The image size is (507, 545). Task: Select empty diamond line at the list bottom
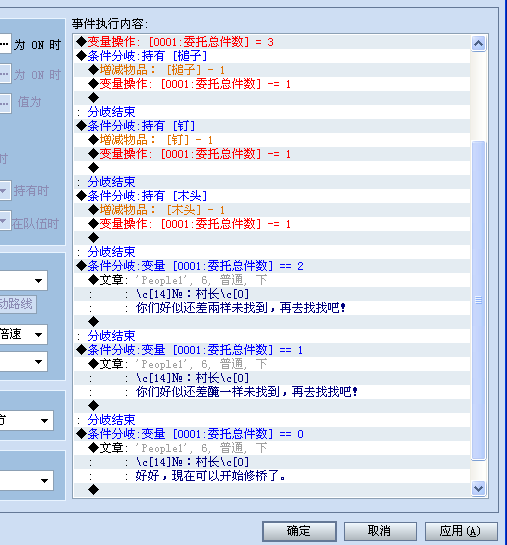pyautogui.click(x=272, y=490)
